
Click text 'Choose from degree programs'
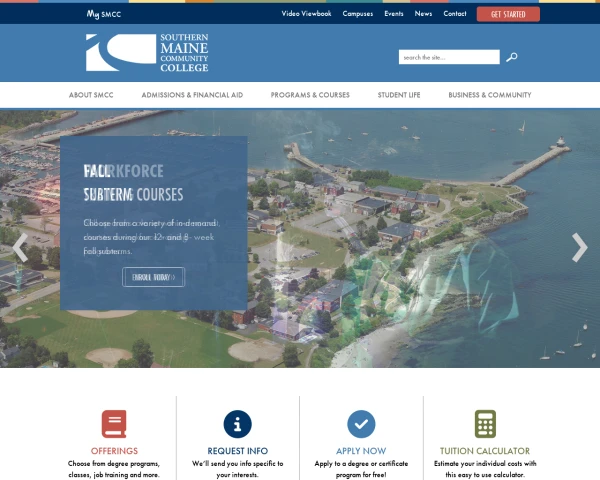pos(114,464)
